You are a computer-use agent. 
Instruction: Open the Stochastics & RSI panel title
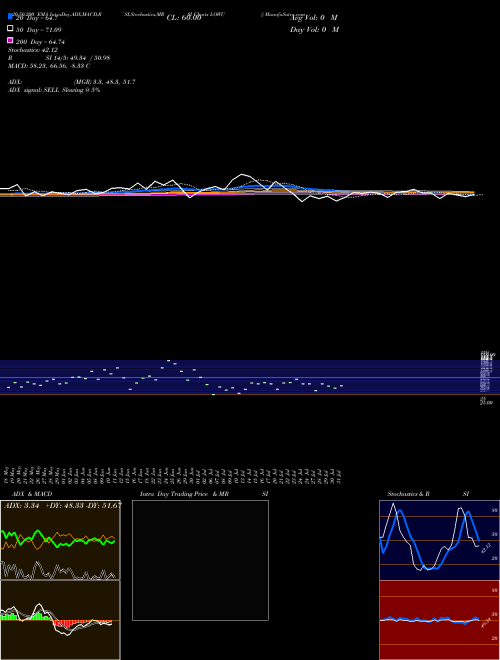428,494
